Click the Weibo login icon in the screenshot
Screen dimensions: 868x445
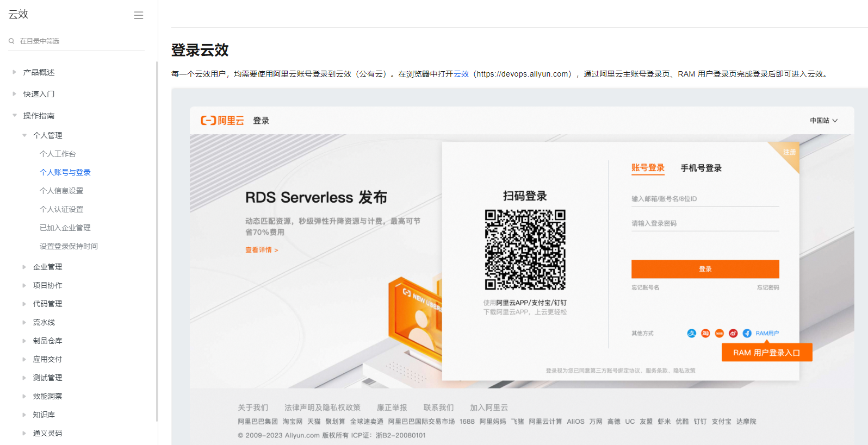733,333
